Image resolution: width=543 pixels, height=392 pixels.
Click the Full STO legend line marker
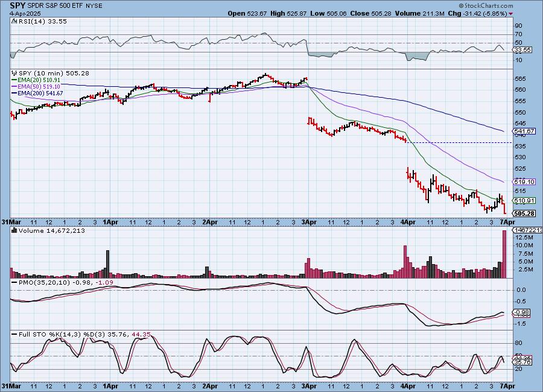point(14,335)
